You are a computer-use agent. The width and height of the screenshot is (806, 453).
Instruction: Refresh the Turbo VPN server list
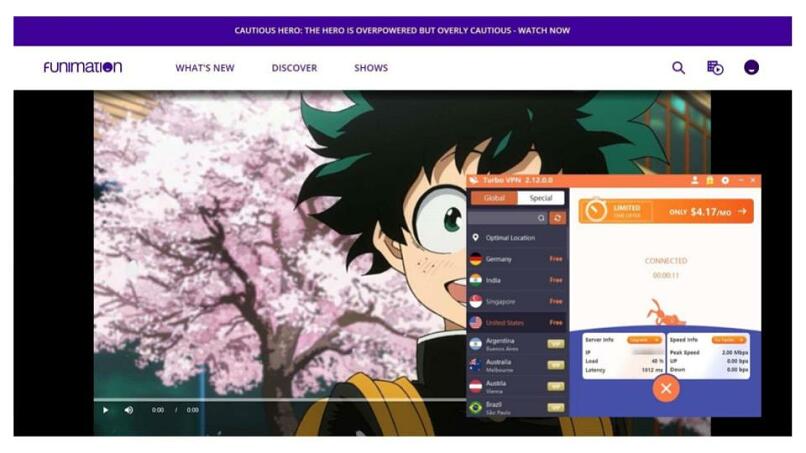[x=557, y=218]
